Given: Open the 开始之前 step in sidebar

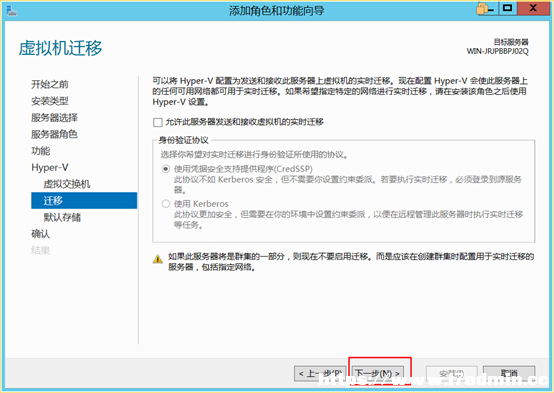Looking at the screenshot, I should (50, 84).
